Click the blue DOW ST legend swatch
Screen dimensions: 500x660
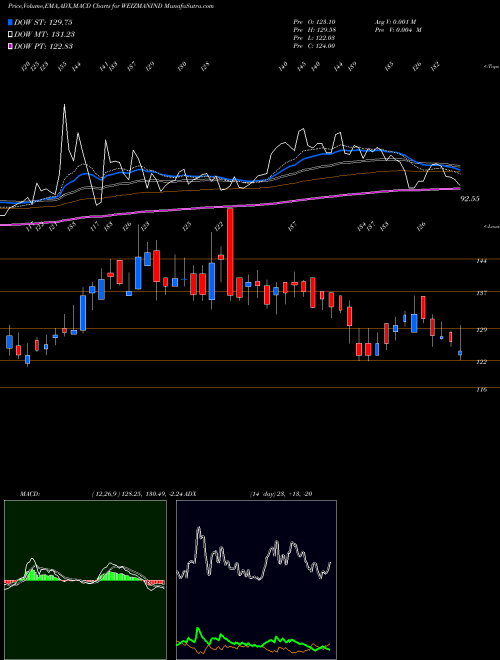click(11, 23)
